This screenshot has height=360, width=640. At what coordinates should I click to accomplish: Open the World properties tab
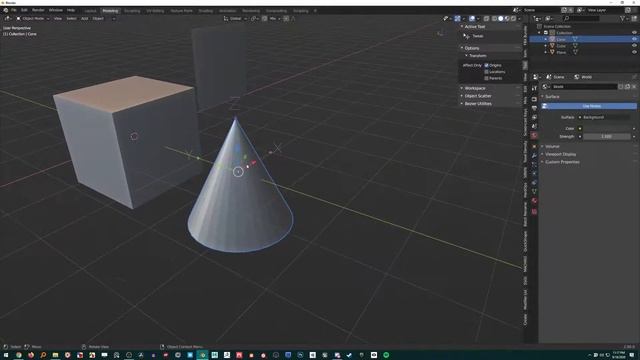tap(534, 136)
